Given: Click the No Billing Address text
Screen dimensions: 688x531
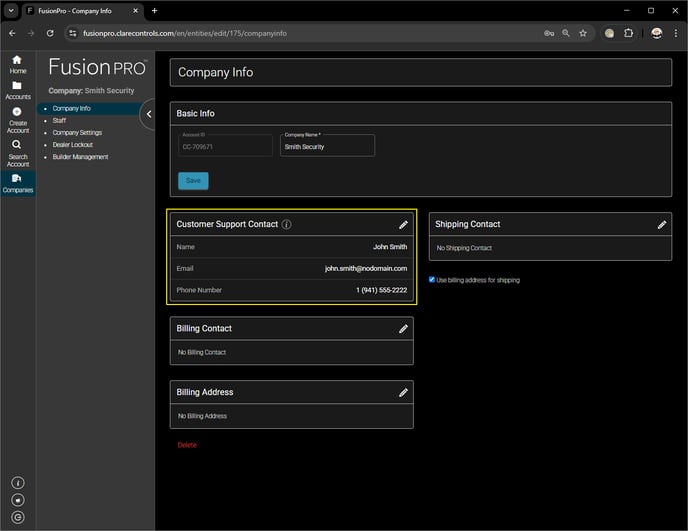Looking at the screenshot, I should point(202,416).
